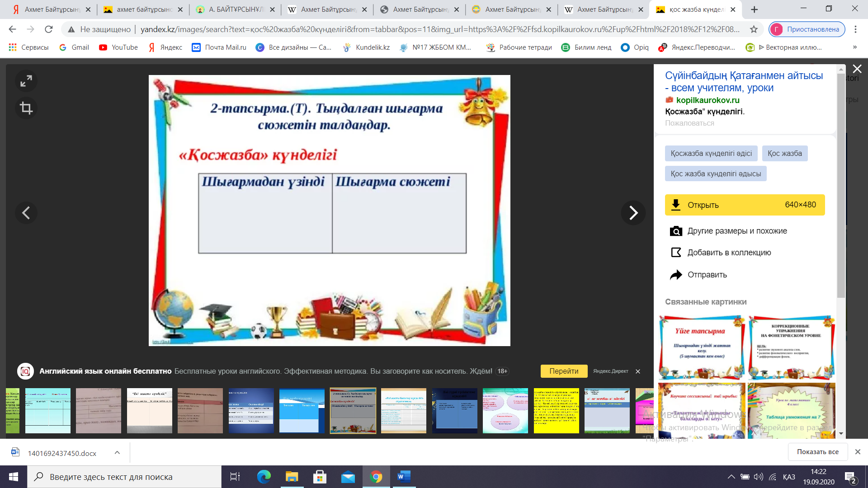Close the image viewer with the X icon
The height and width of the screenshot is (488, 868).
[857, 69]
